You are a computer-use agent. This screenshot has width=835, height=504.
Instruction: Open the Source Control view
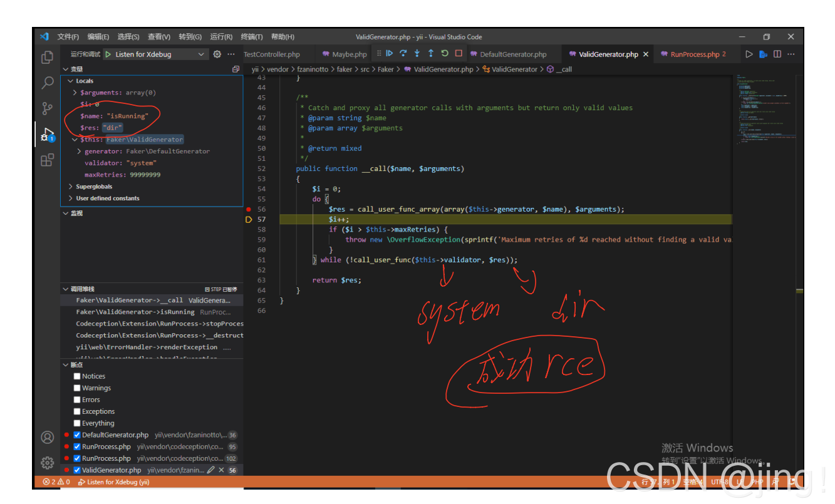[x=47, y=108]
